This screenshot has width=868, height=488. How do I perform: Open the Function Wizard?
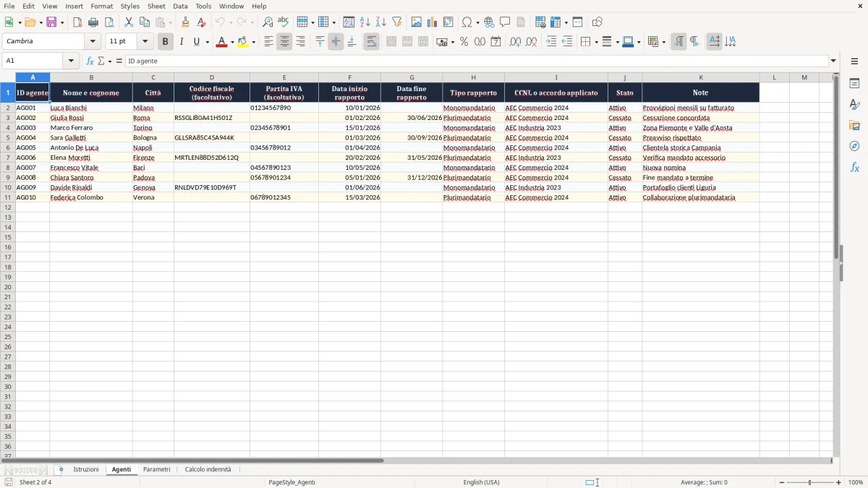pyautogui.click(x=90, y=61)
